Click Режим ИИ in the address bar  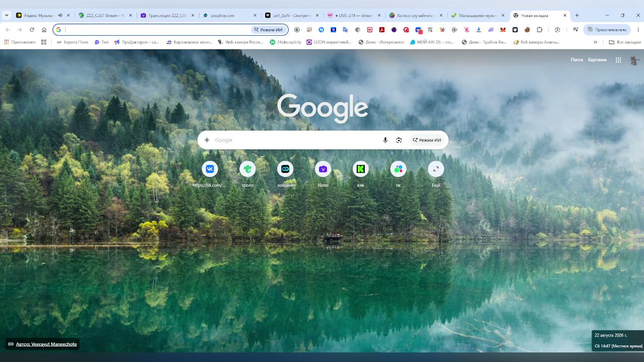(268, 30)
